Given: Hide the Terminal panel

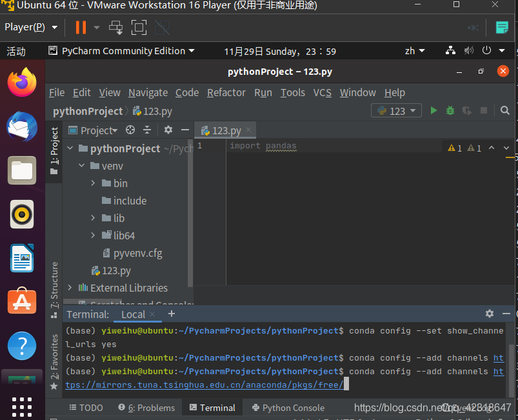Looking at the screenshot, I should [x=506, y=314].
